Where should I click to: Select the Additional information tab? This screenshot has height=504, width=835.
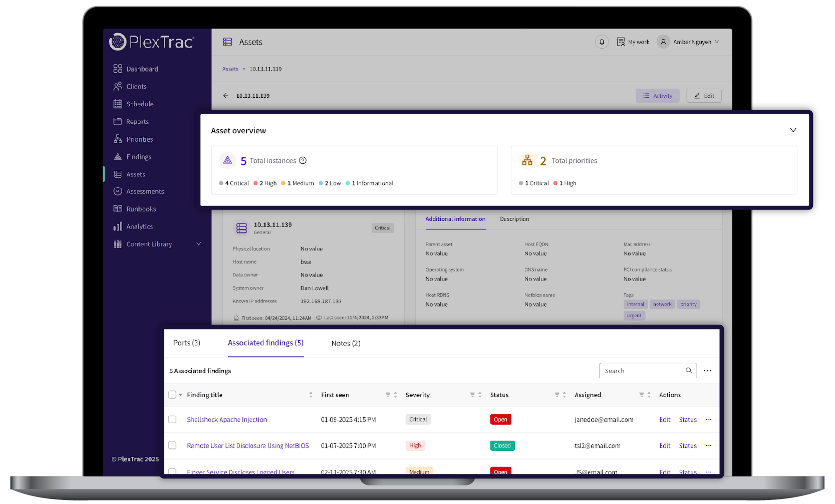point(455,219)
